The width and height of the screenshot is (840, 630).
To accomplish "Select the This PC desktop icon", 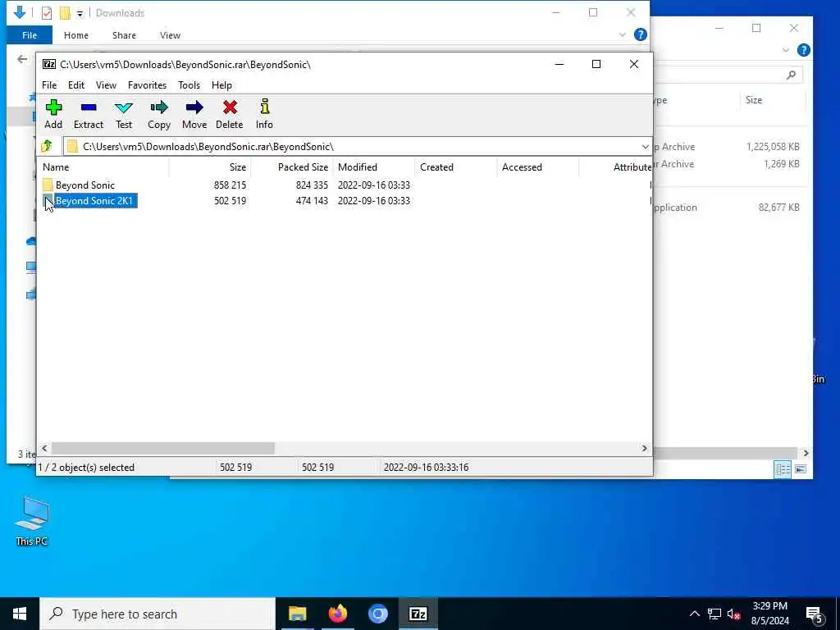I will (x=32, y=521).
